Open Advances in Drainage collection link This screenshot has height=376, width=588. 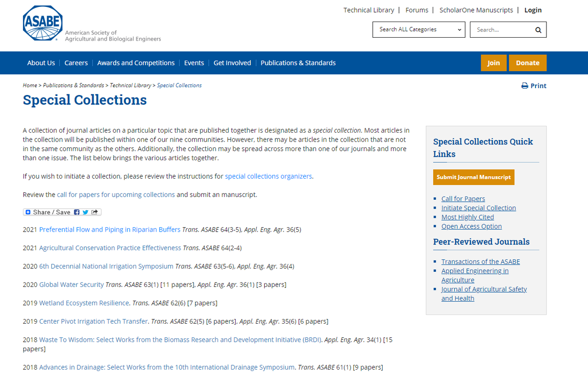[x=167, y=367]
